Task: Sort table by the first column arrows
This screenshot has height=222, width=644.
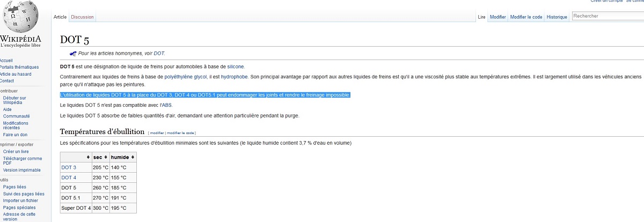Action: coord(88,157)
